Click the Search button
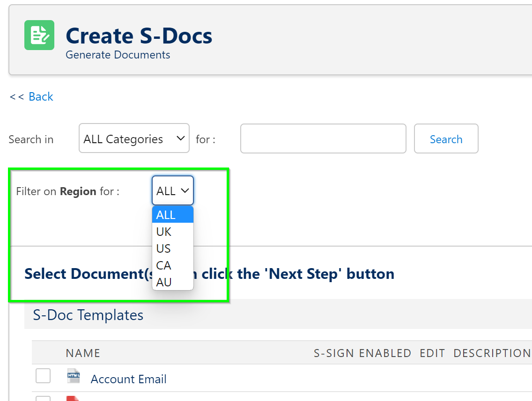Screen dimensions: 532x401 pos(446,139)
